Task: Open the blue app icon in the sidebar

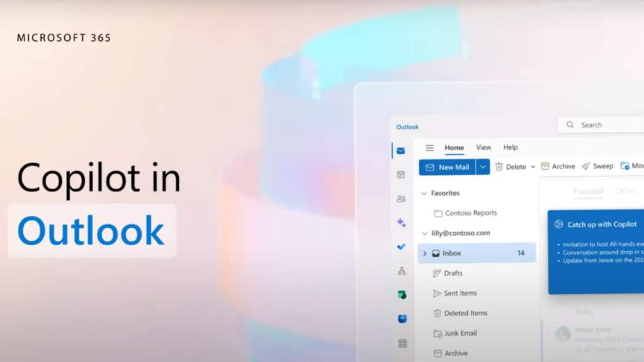Action: tap(402, 319)
